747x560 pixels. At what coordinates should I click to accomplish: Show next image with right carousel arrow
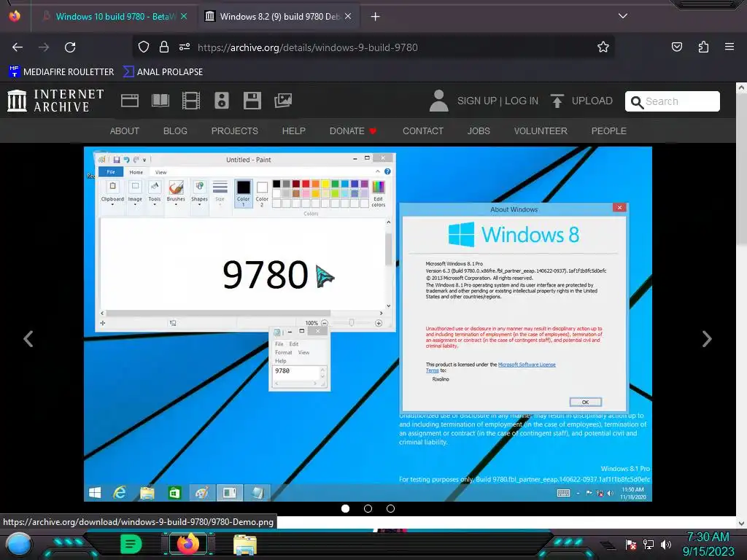click(707, 339)
